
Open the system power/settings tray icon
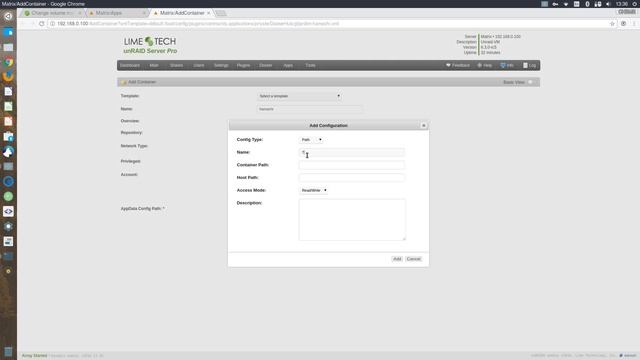coord(635,4)
